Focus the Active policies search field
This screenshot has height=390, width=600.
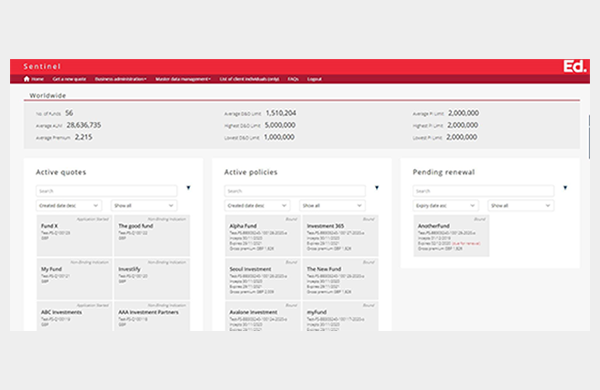(295, 191)
